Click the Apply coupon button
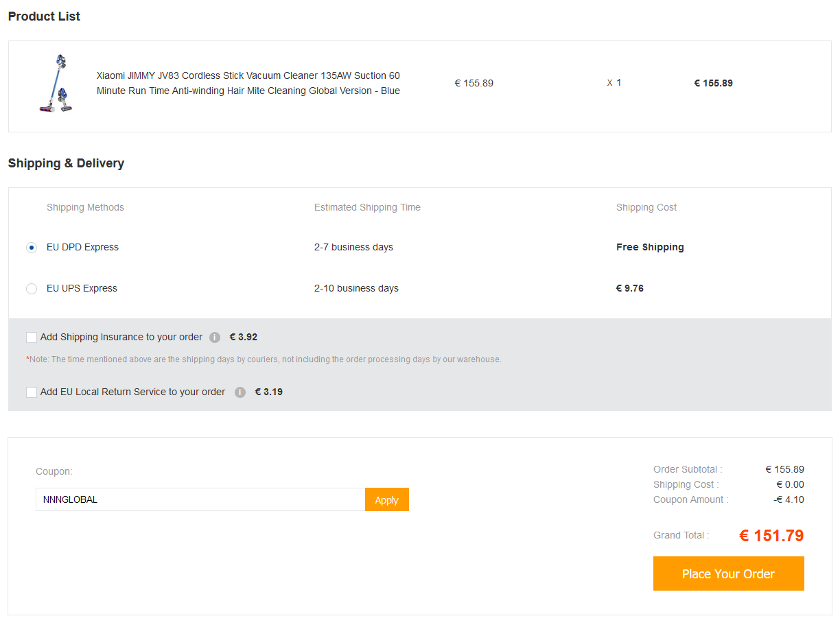 [x=386, y=499]
